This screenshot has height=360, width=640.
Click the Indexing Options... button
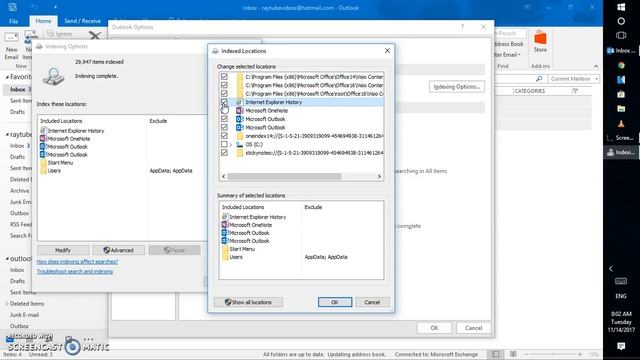point(457,87)
